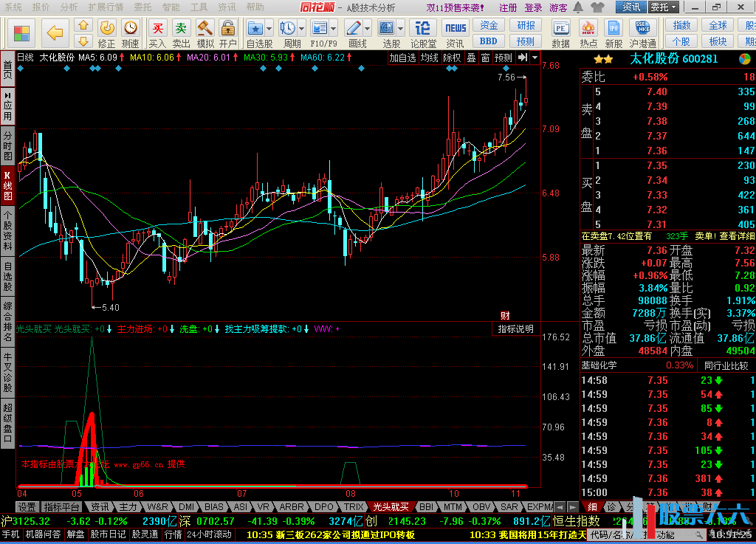Click the up arrow page icon
Screen dimensions: 756x544
83,26
